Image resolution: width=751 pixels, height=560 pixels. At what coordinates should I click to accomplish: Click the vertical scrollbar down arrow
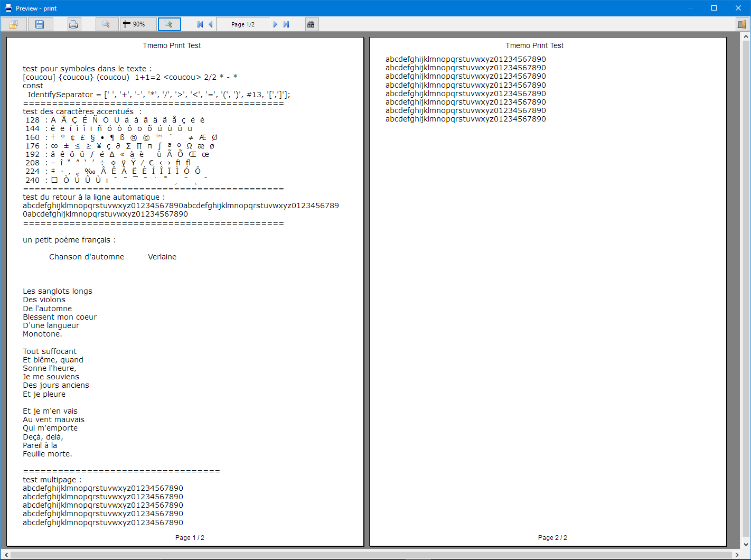pyautogui.click(x=746, y=545)
